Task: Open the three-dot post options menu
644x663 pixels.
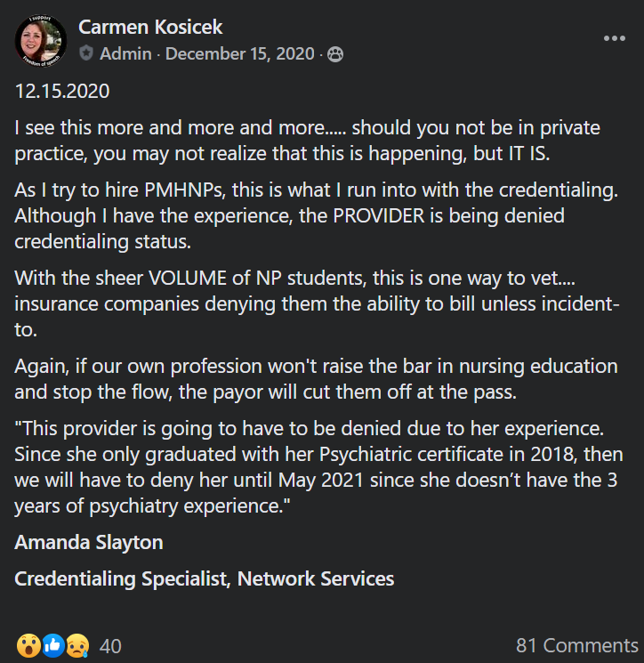Action: tap(615, 38)
